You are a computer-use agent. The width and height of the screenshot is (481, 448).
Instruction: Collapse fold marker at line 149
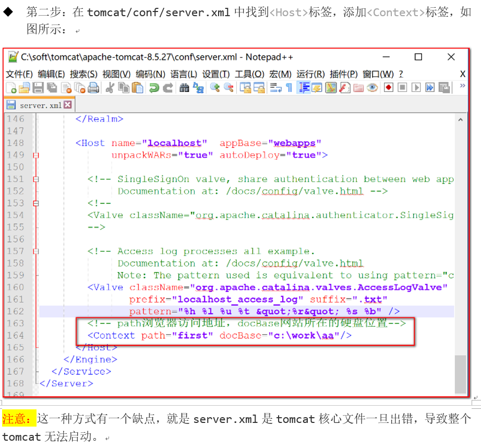click(36, 156)
